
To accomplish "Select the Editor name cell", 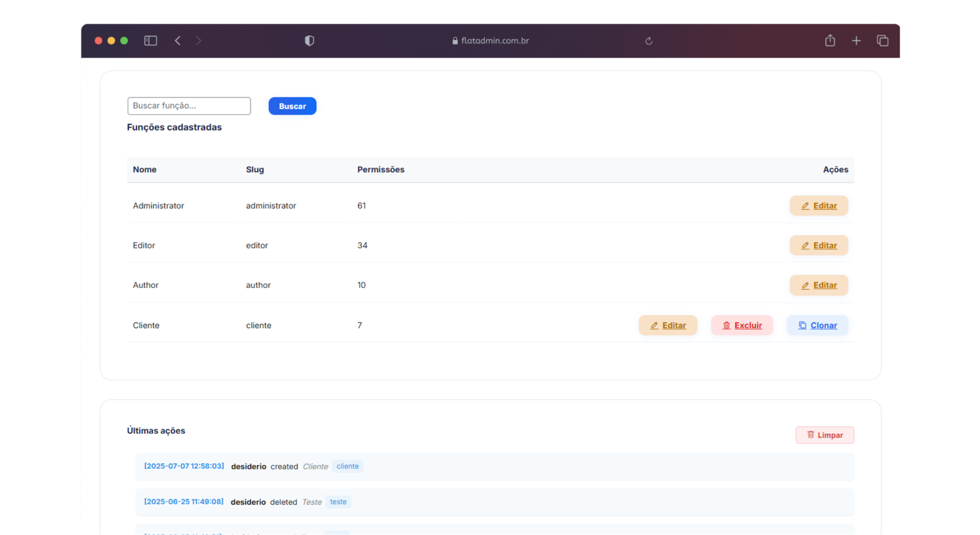I will coord(144,245).
